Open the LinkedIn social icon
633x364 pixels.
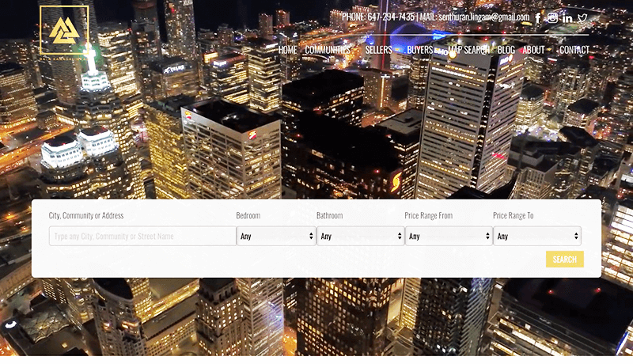567,18
